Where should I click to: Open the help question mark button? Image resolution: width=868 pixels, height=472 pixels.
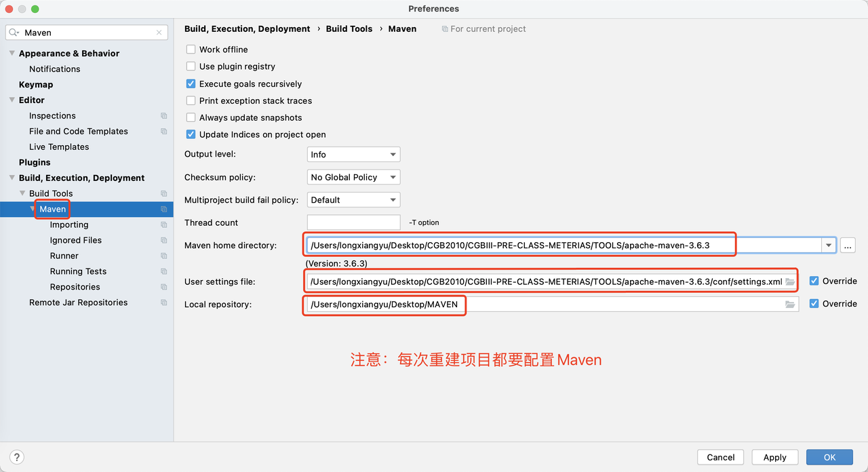(18, 457)
